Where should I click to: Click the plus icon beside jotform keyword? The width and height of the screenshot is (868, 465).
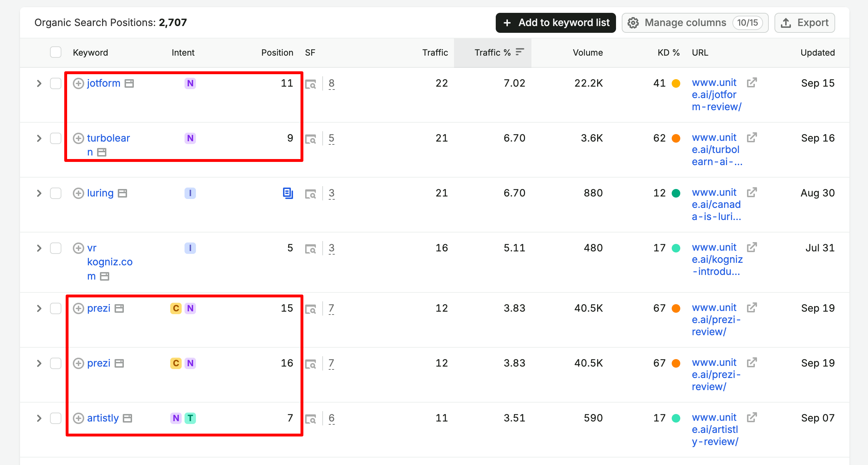click(78, 83)
